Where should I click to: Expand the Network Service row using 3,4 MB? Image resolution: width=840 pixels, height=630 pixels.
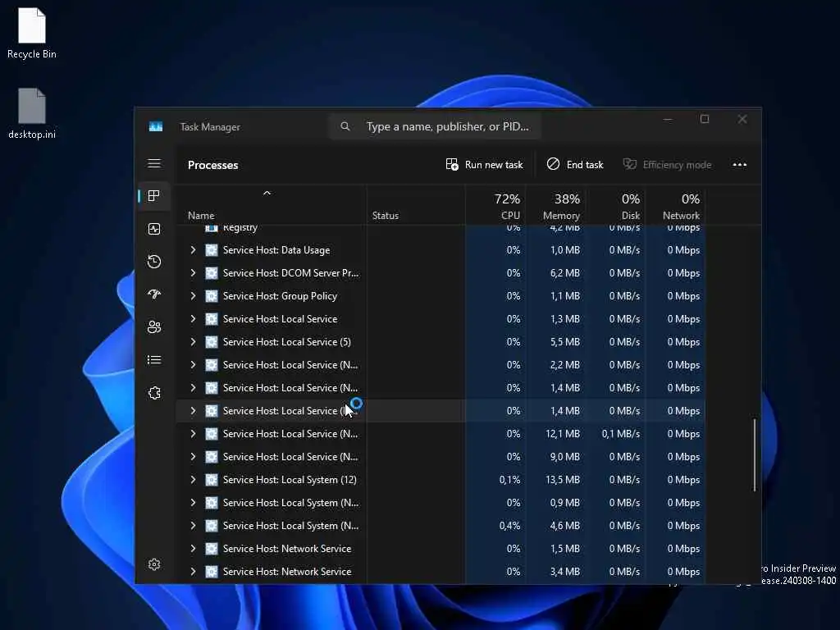[x=193, y=572]
